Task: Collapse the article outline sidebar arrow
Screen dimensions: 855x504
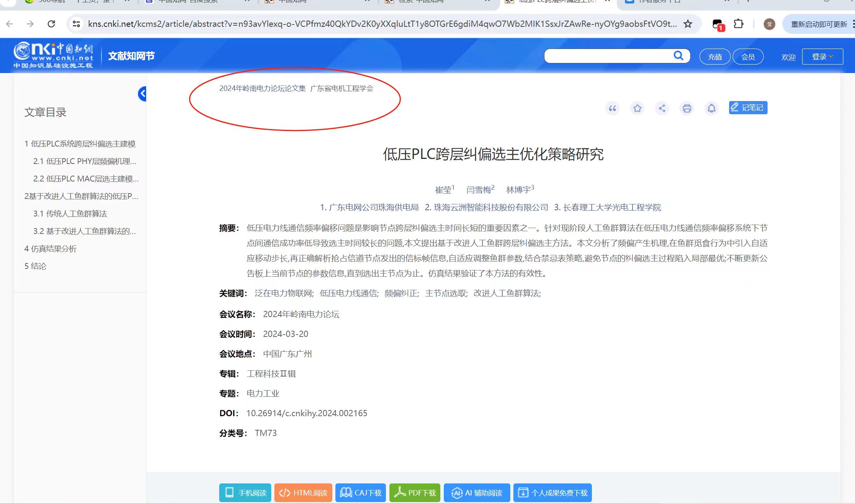Action: pyautogui.click(x=143, y=94)
